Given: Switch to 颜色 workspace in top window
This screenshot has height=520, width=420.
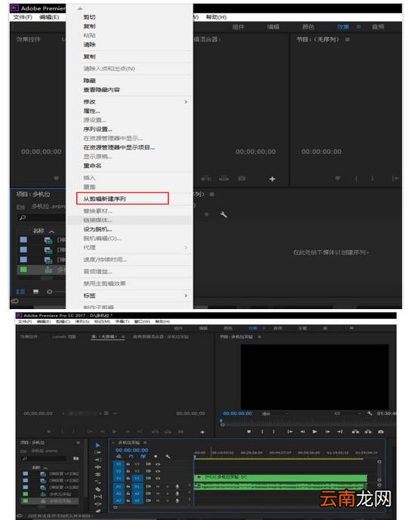Looking at the screenshot, I should click(x=308, y=27).
